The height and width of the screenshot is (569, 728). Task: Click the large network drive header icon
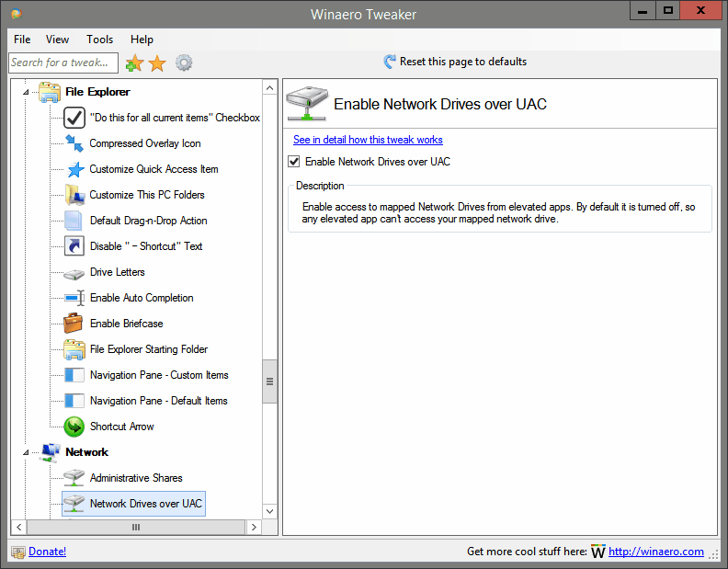click(x=307, y=103)
